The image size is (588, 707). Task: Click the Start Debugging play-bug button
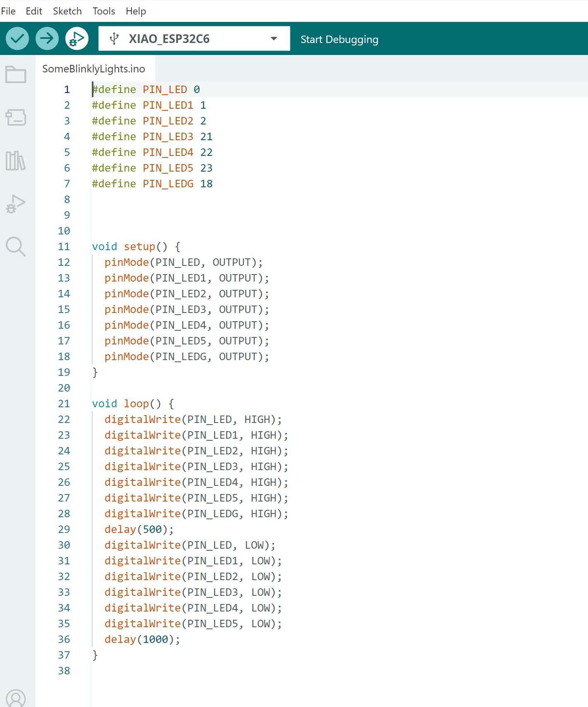pyautogui.click(x=77, y=39)
